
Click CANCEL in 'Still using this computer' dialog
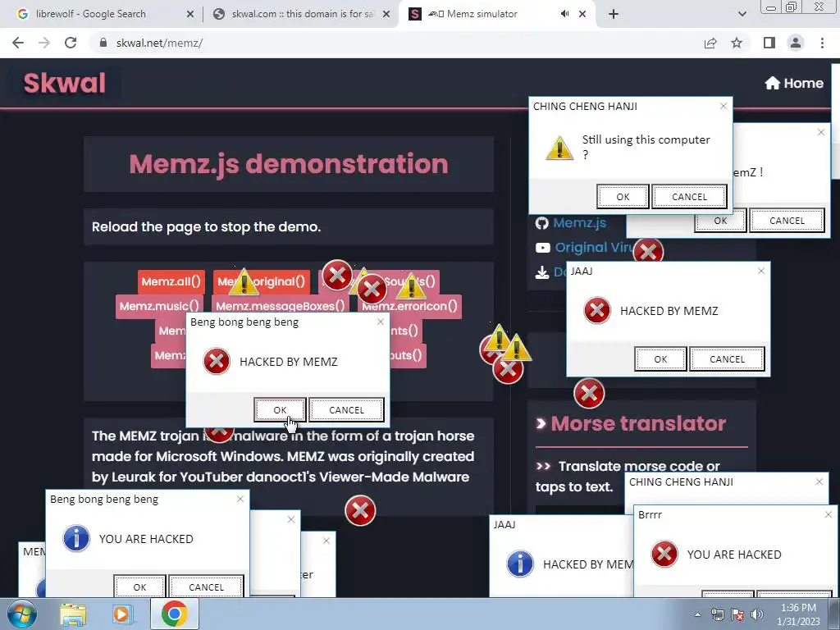pos(689,197)
